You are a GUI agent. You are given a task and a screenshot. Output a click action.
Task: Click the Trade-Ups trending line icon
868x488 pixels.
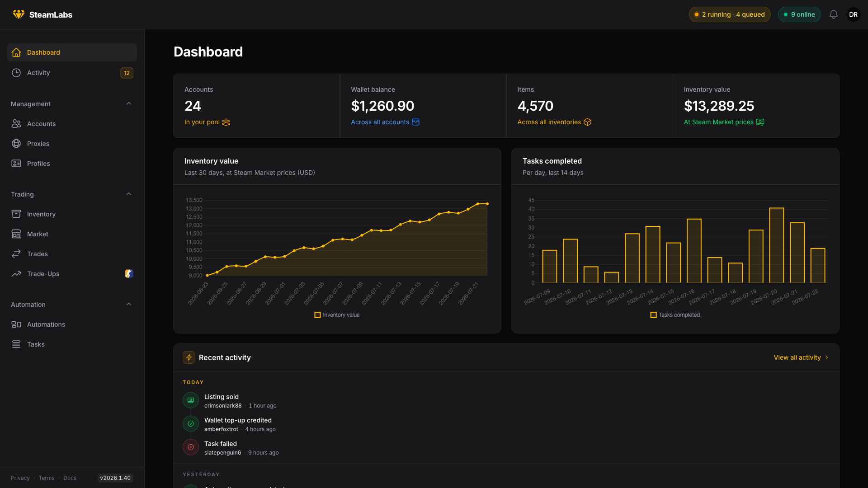click(16, 274)
